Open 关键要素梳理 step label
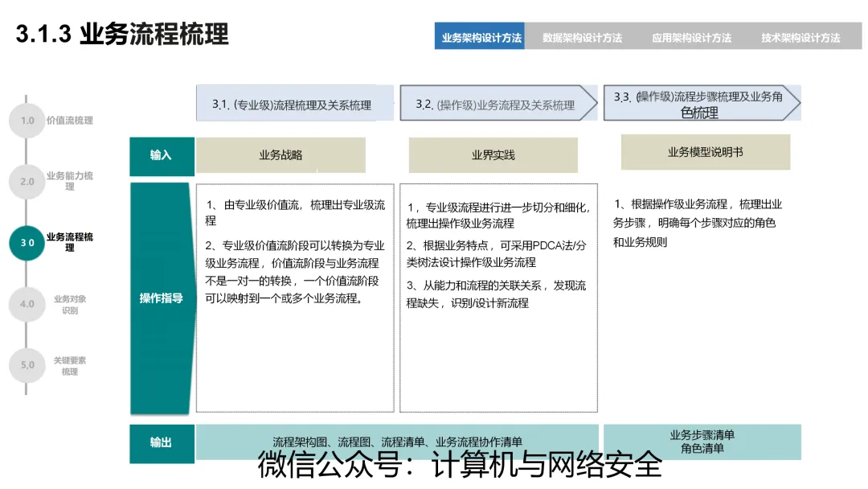868x489 pixels. (x=70, y=365)
